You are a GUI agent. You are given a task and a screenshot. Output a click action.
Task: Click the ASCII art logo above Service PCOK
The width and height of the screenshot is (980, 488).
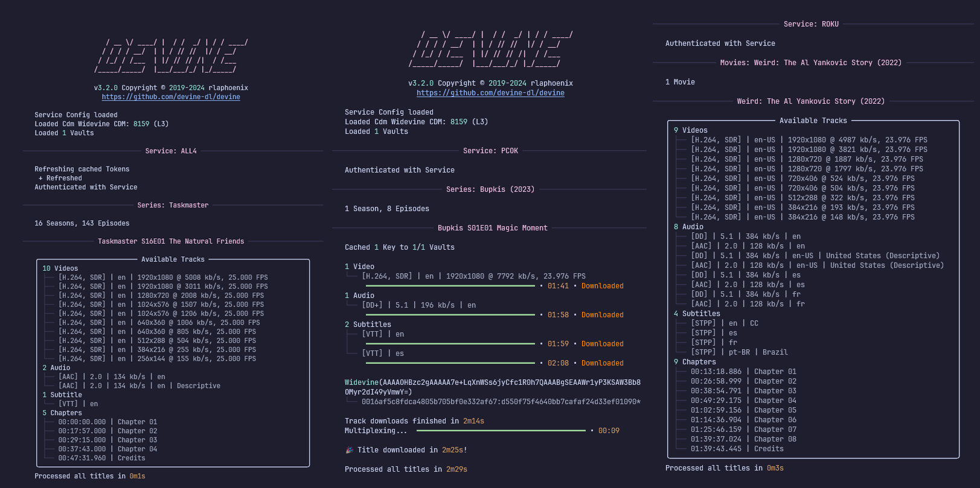(x=490, y=49)
